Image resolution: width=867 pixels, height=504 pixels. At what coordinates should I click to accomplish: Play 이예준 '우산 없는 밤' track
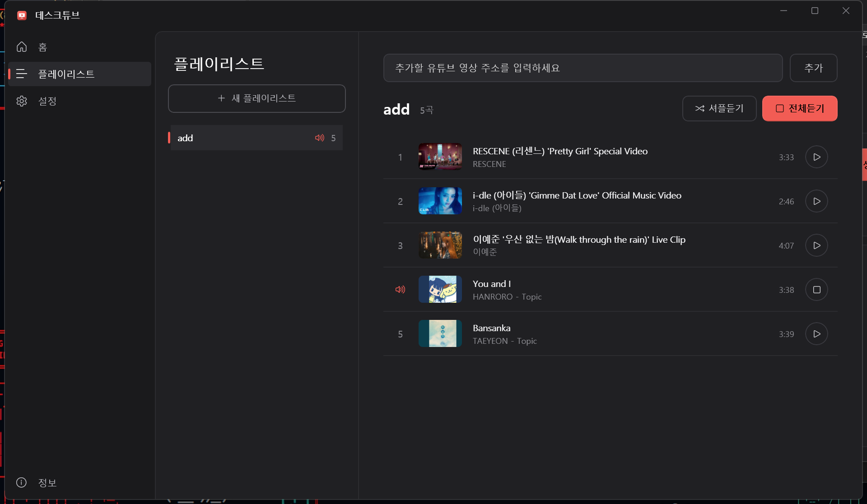(816, 245)
